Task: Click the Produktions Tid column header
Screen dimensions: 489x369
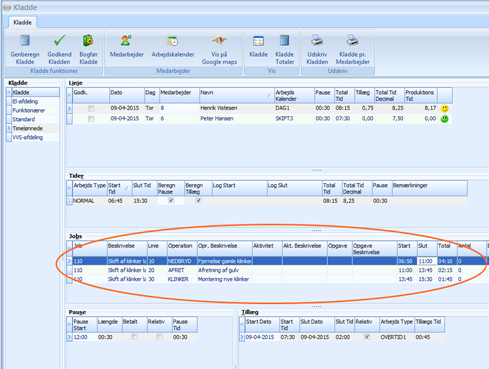Action: click(421, 96)
